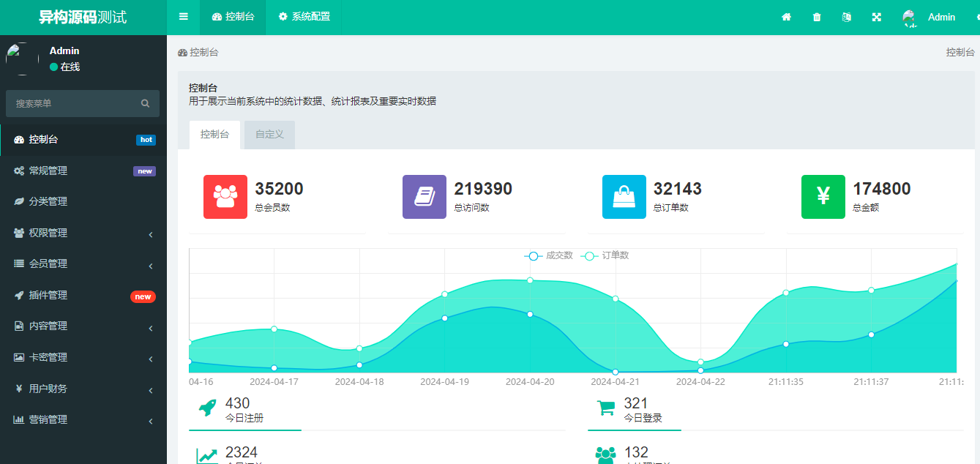Viewport: 980px width, 464px height.
Task: Switch to the 自定义 tab
Action: click(269, 134)
